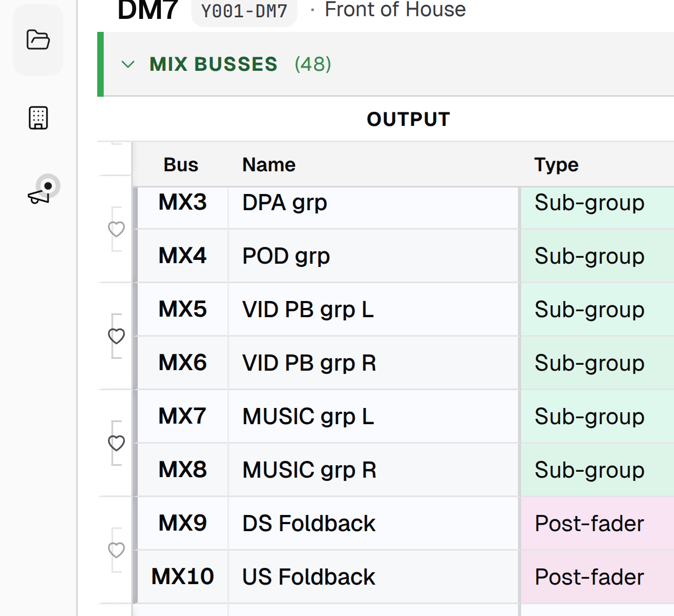The height and width of the screenshot is (616, 674).
Task: Click the green Sub-group cell for MX7
Action: 597,416
